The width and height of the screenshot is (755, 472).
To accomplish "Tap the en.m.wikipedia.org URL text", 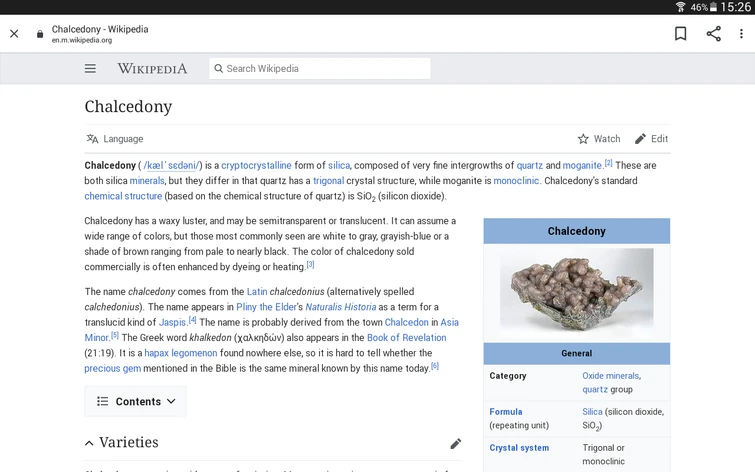I will click(x=82, y=40).
